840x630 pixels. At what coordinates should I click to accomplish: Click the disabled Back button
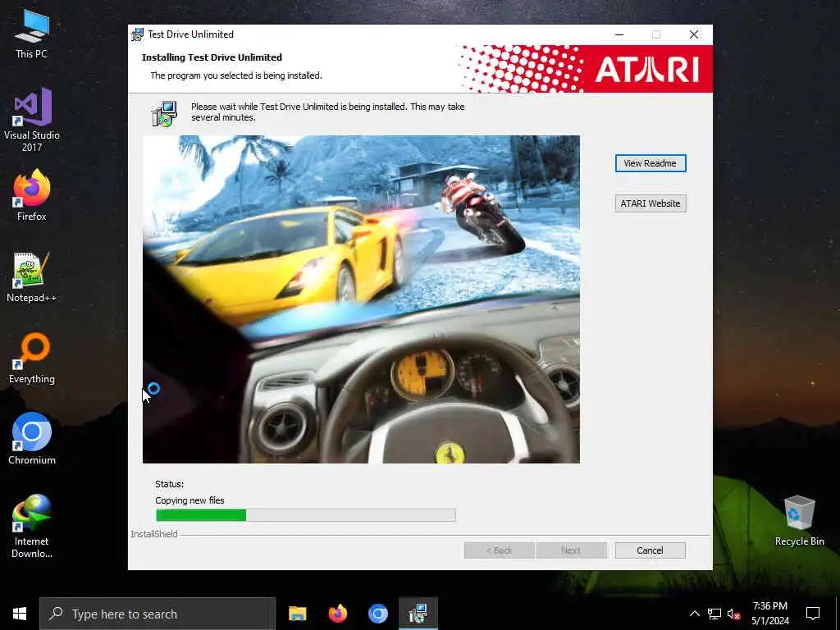pos(500,550)
